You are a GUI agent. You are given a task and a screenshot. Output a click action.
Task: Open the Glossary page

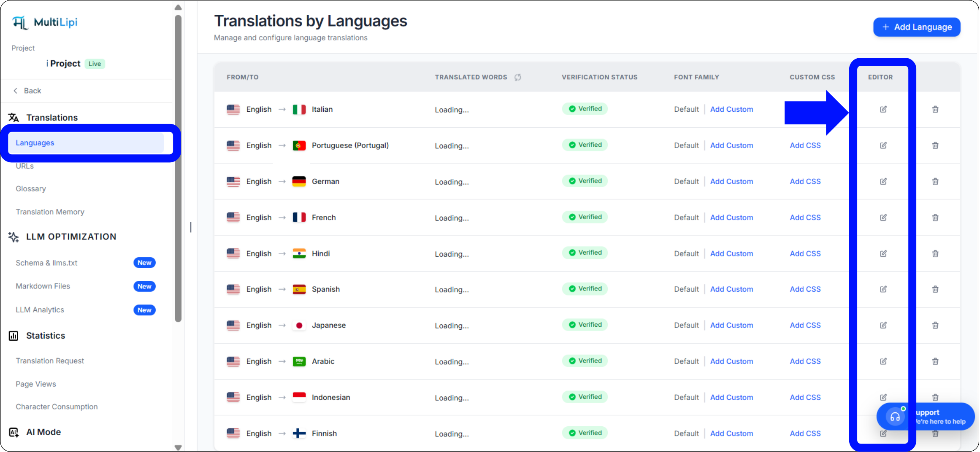coord(31,189)
